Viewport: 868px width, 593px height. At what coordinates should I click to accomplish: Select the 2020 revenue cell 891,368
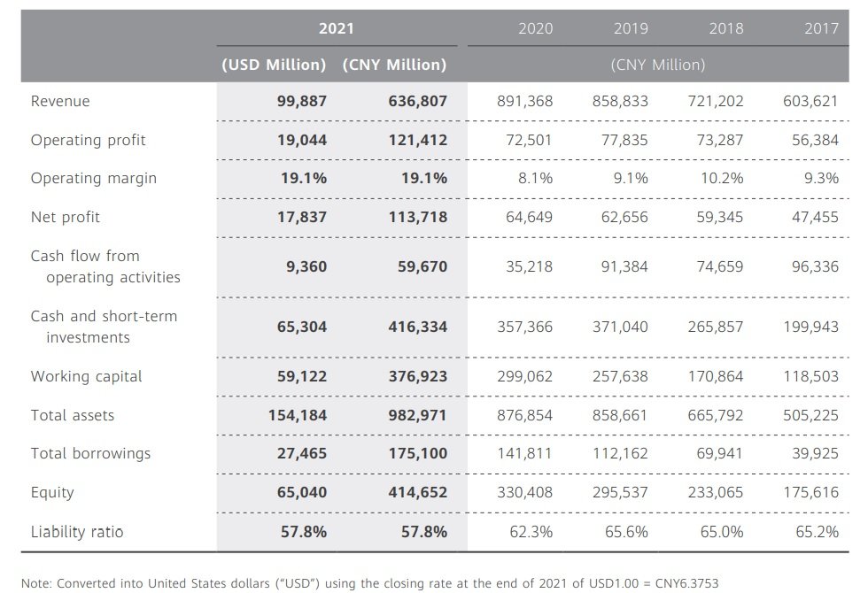(x=524, y=101)
